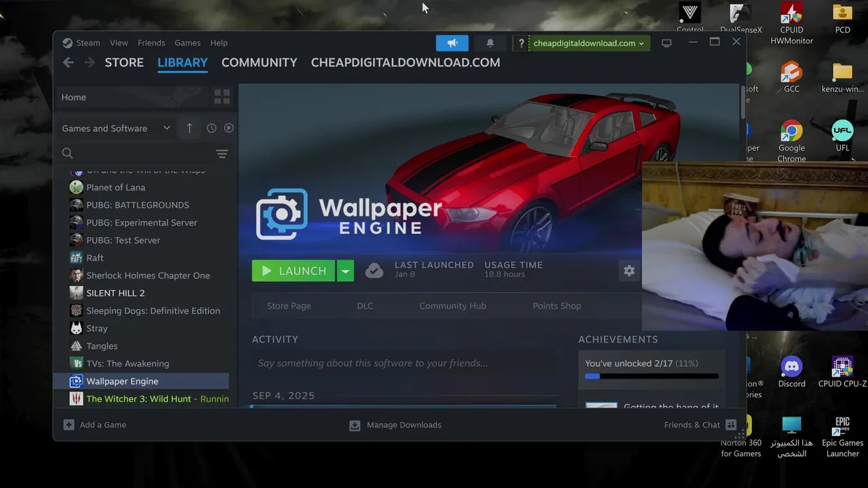Viewport: 868px width, 488px height.
Task: Click the sort ascending arrow icon
Action: tap(189, 128)
